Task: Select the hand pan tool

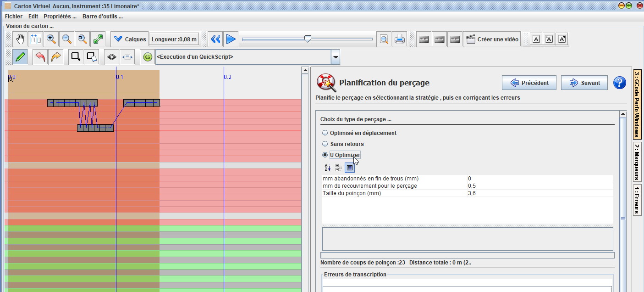Action: [x=20, y=39]
